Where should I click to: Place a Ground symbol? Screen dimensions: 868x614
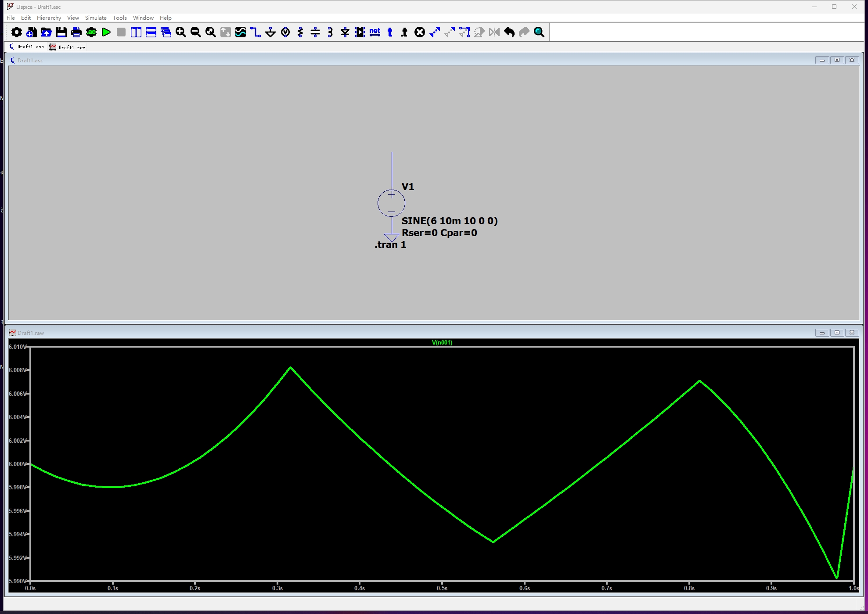pyautogui.click(x=270, y=32)
